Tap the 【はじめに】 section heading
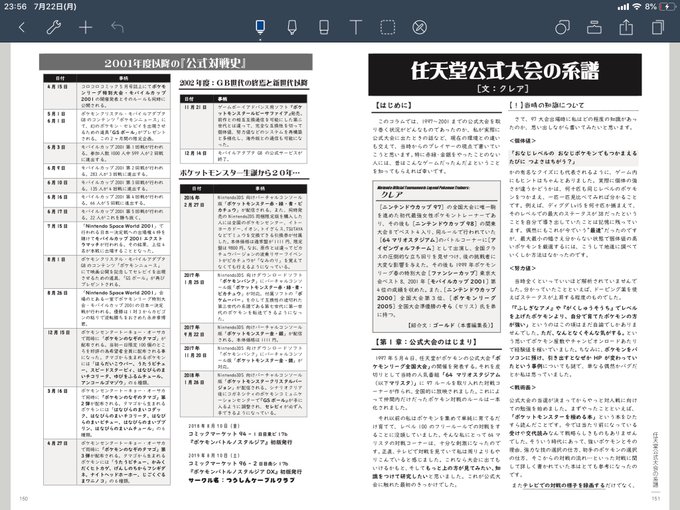680x510 pixels. click(x=394, y=105)
